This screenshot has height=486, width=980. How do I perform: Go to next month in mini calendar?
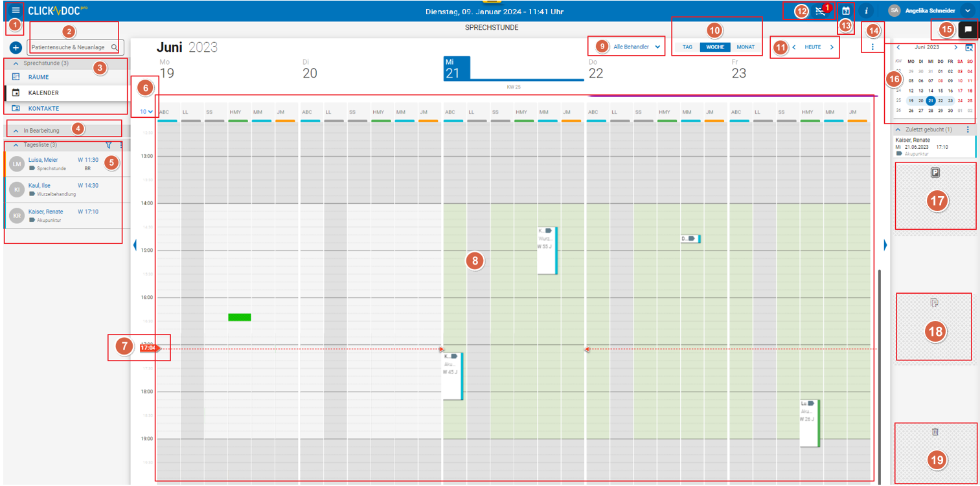point(955,47)
